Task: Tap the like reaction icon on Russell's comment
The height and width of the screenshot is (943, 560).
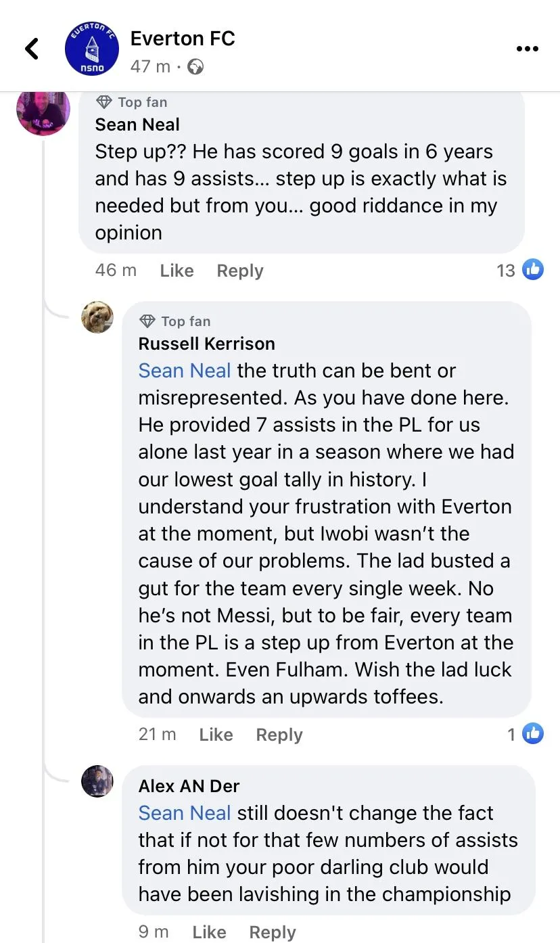Action: pyautogui.click(x=533, y=733)
